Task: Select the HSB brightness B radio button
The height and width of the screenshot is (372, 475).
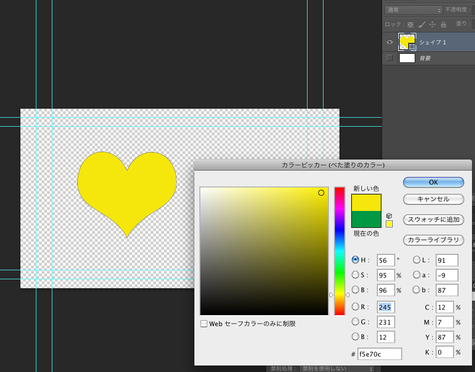Action: pos(355,290)
